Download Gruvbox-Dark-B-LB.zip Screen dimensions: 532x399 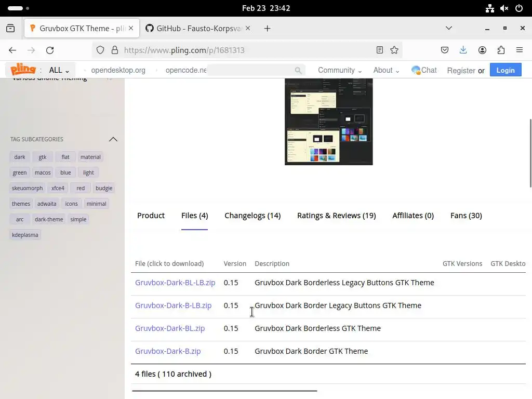tap(173, 305)
